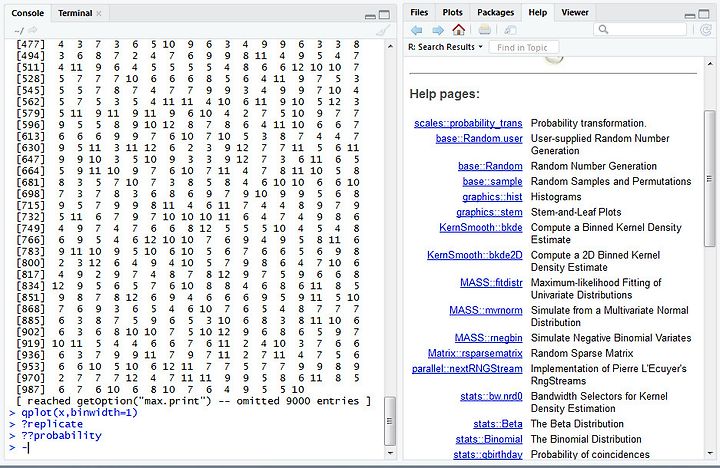This screenshot has height=468, width=720.
Task: Open base::Random.user help link
Action: [479, 138]
